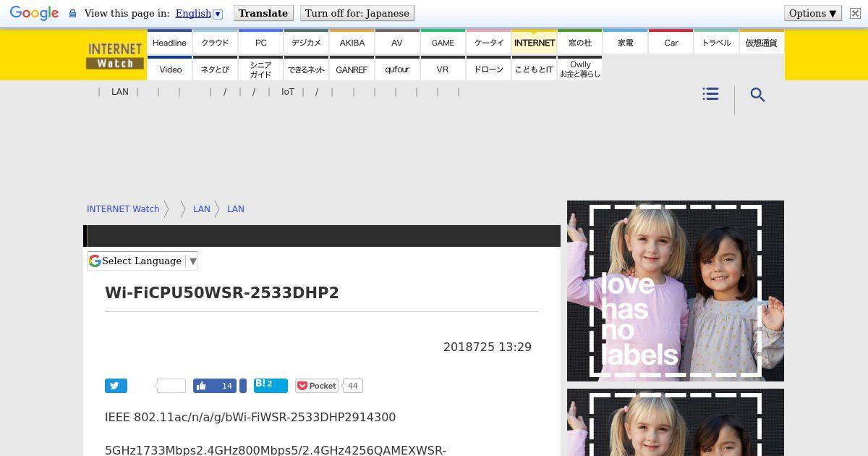Open the GANREF tab

tap(352, 69)
